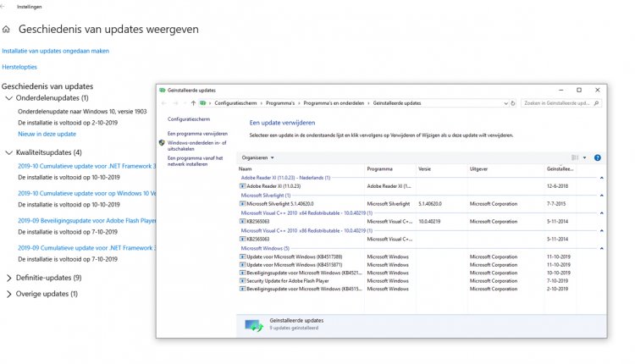Click the forward arrow in Geïnstalleerde updates window
The width and height of the screenshot is (635, 364).
point(176,103)
